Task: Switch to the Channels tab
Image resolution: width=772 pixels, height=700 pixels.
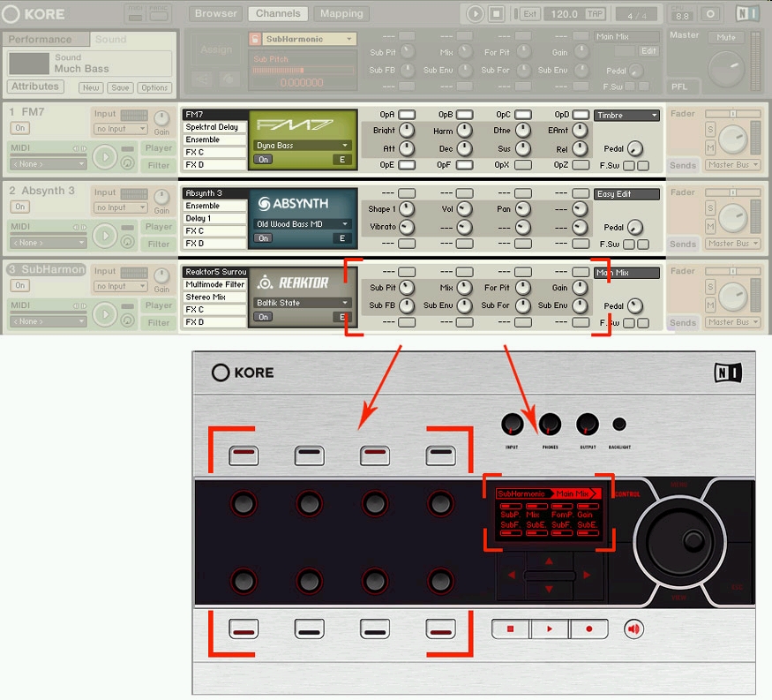Action: click(278, 14)
